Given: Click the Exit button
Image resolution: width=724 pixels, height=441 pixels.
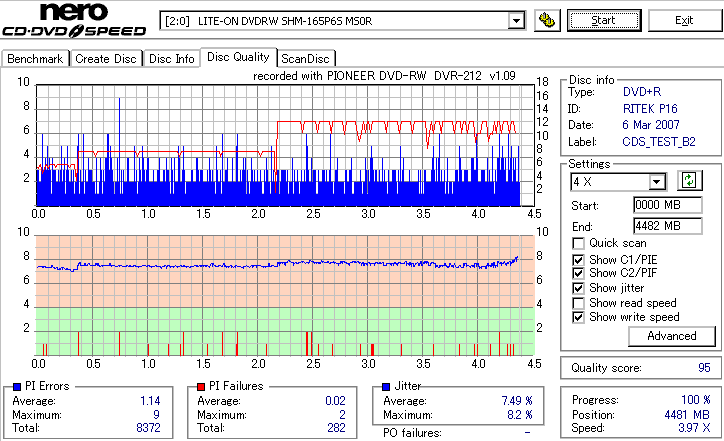Looking at the screenshot, I should [684, 20].
